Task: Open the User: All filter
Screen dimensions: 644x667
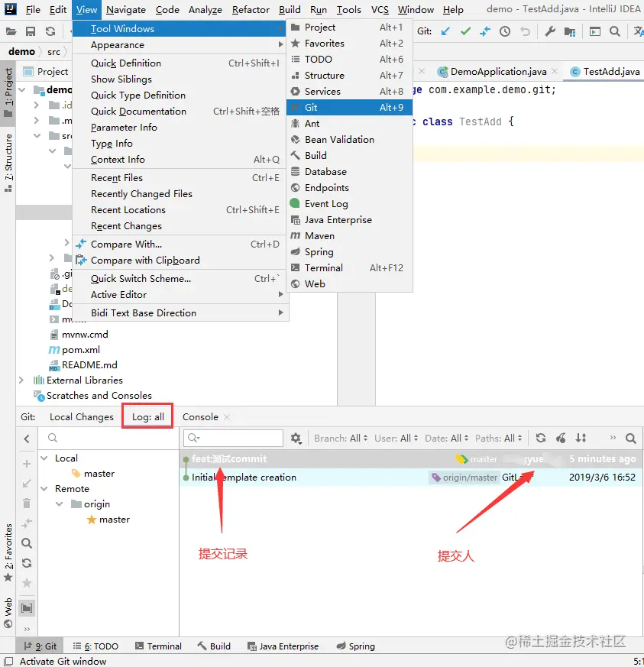Action: tap(396, 438)
